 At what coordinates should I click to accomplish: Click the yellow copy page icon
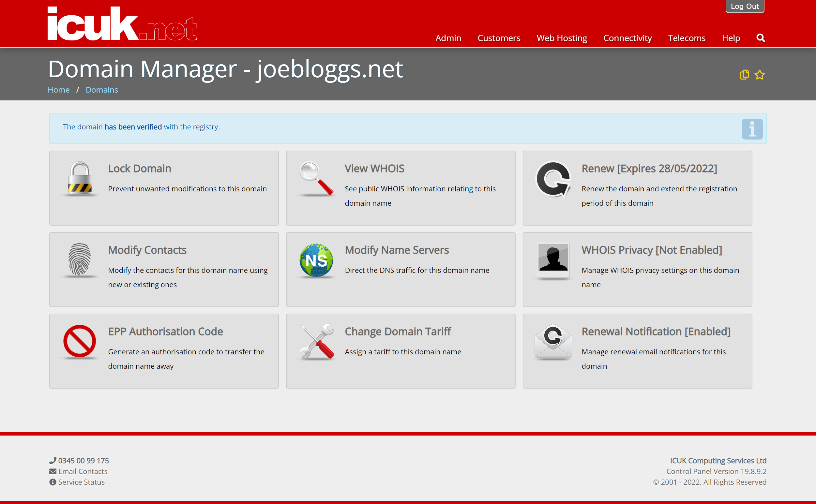tap(744, 74)
